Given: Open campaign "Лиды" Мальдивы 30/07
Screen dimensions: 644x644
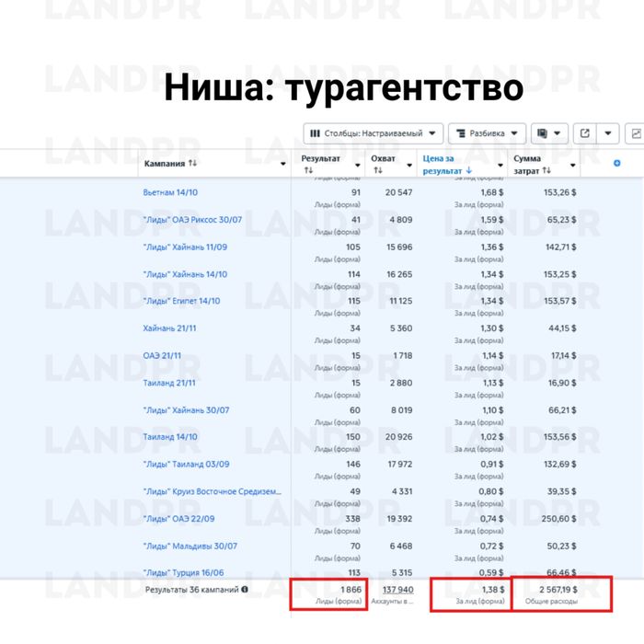Looking at the screenshot, I should coord(190,546).
